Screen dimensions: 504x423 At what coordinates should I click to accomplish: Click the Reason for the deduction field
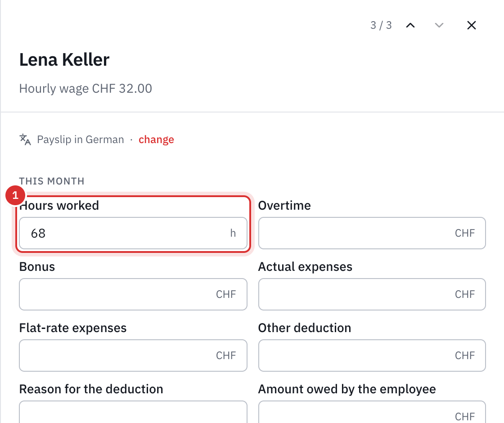pos(133,412)
